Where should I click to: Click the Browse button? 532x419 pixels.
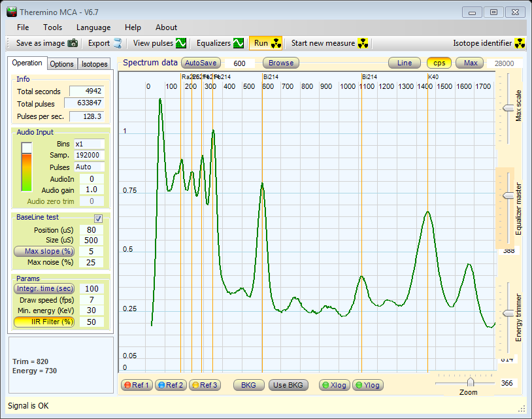281,63
